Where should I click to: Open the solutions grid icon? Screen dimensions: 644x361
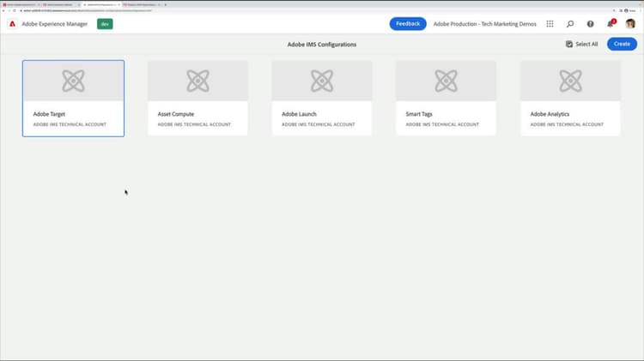(550, 24)
